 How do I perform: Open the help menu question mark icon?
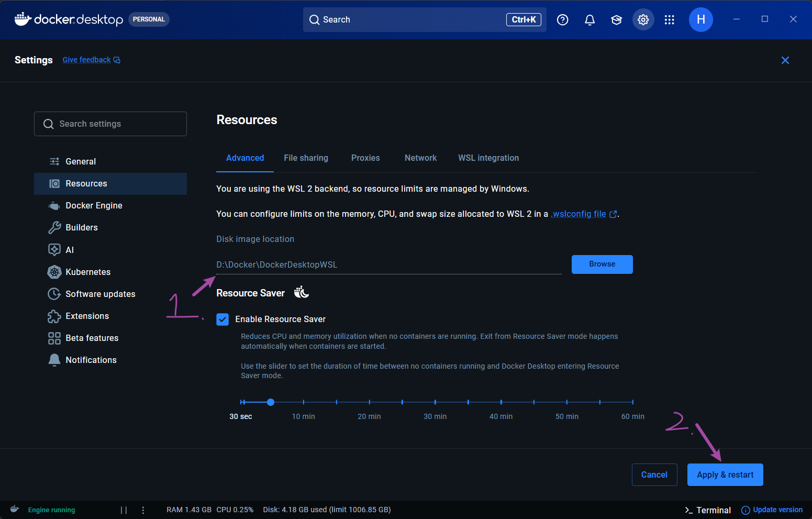(x=563, y=20)
